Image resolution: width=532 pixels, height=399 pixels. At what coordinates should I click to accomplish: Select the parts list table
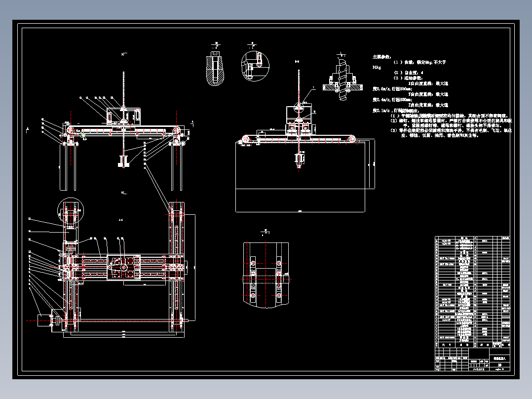tap(472, 292)
